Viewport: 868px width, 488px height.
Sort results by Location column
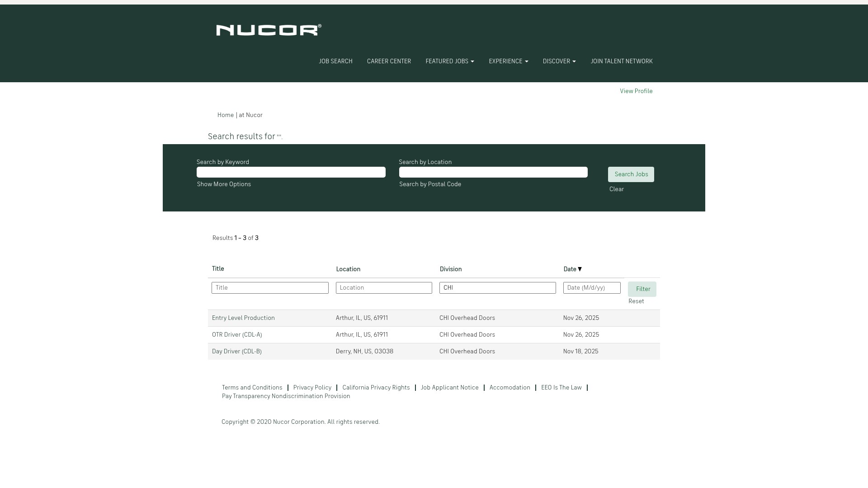(348, 269)
